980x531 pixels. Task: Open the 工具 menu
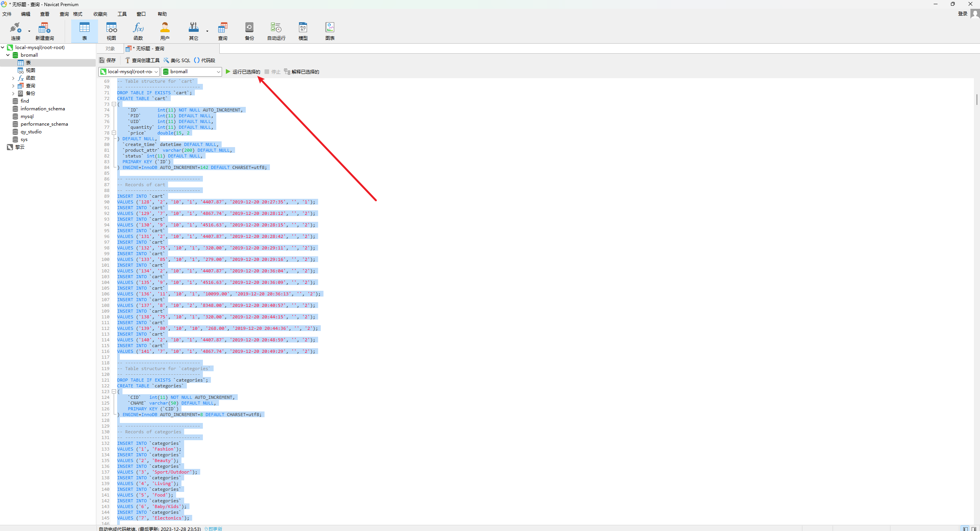[x=122, y=14]
